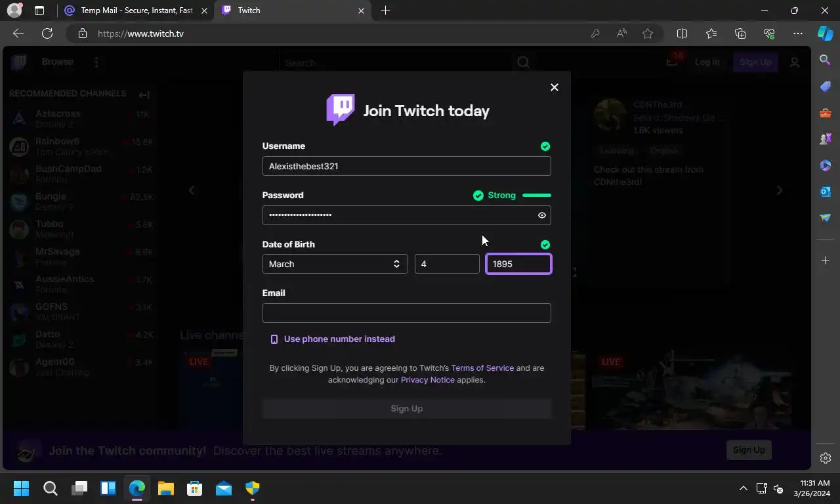Click the Sign Up button in dialog

tap(406, 408)
